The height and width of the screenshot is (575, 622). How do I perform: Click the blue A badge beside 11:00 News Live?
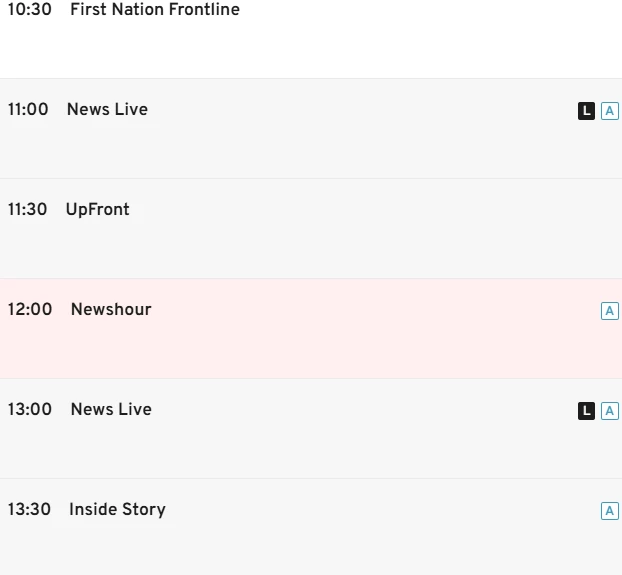(610, 111)
